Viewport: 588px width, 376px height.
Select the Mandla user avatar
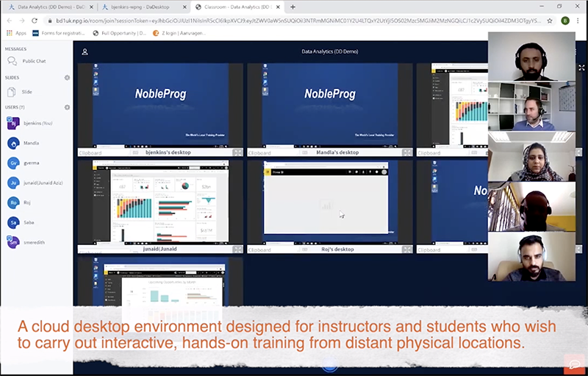13,143
